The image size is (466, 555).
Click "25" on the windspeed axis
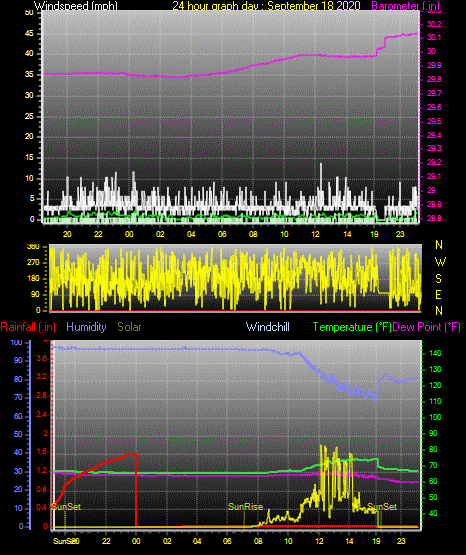click(x=29, y=116)
